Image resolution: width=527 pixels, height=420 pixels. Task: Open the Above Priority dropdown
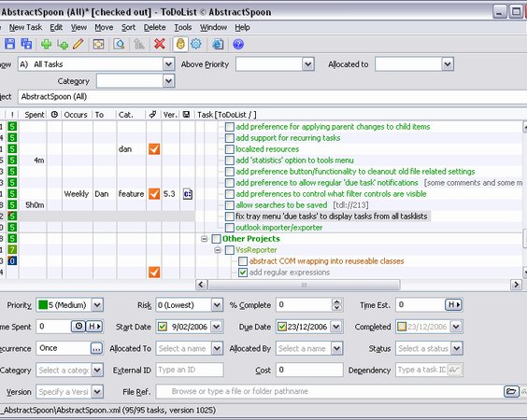click(307, 63)
